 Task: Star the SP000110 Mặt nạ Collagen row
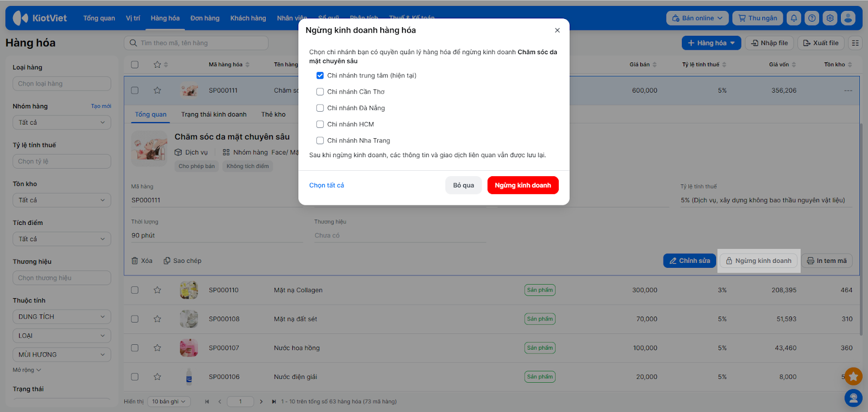(157, 290)
